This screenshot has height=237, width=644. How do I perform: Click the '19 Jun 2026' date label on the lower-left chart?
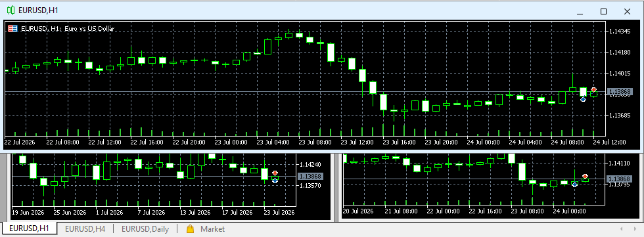(28, 213)
